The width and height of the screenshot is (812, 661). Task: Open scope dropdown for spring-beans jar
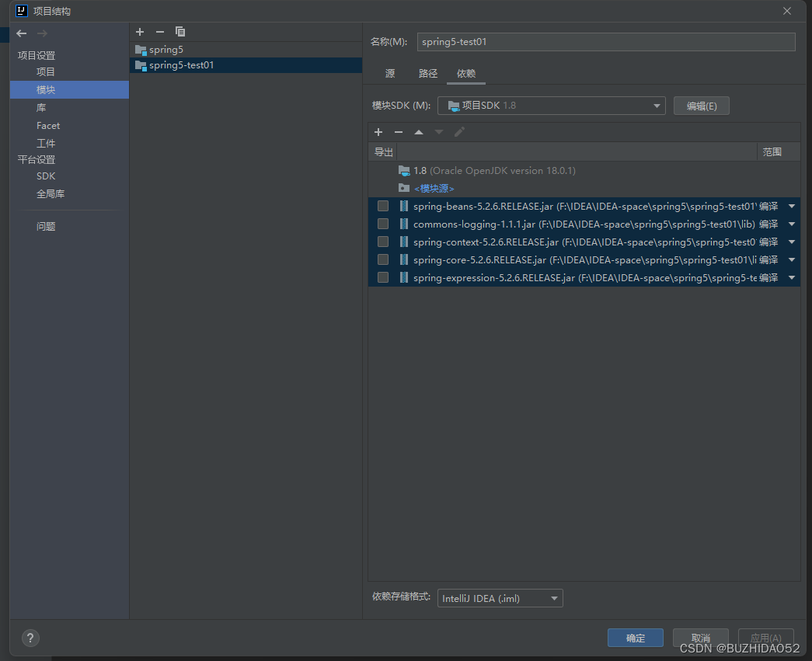point(792,206)
